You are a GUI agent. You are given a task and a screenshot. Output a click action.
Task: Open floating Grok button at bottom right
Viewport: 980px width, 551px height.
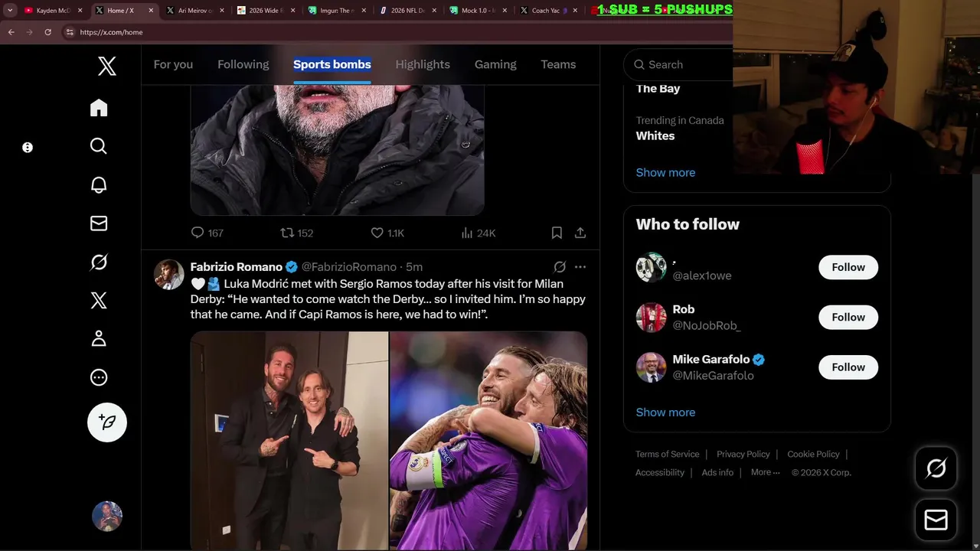(936, 468)
